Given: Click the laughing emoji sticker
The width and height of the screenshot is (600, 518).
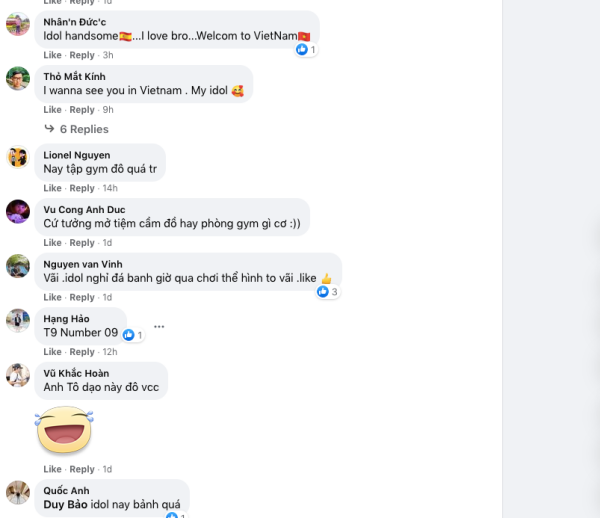Looking at the screenshot, I should (x=64, y=430).
